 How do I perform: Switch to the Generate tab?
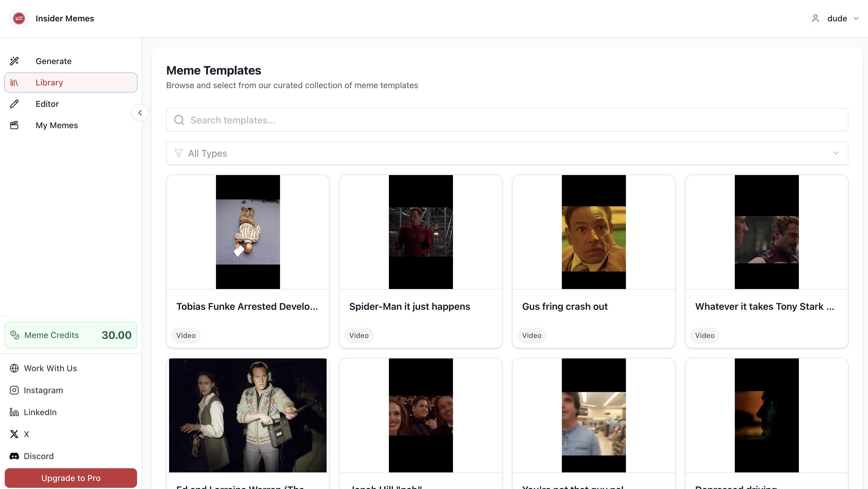click(53, 61)
